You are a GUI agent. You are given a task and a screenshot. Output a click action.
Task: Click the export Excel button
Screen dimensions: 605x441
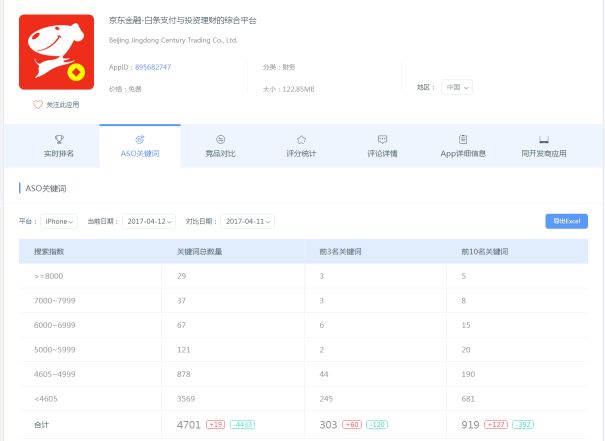coord(566,221)
